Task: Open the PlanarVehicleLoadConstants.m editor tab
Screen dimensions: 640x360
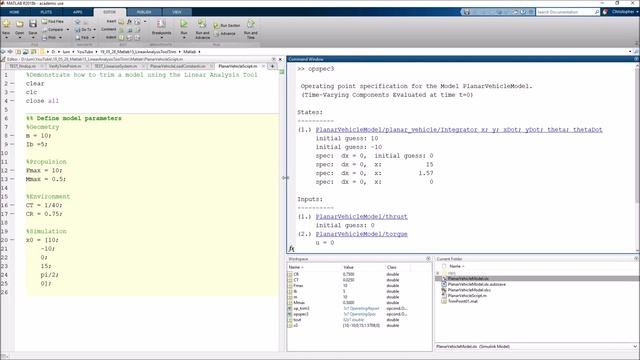Action: [x=178, y=66]
